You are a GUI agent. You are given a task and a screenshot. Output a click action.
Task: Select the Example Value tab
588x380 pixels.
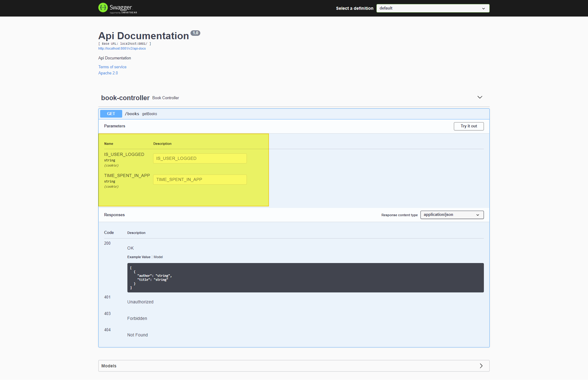coord(139,257)
